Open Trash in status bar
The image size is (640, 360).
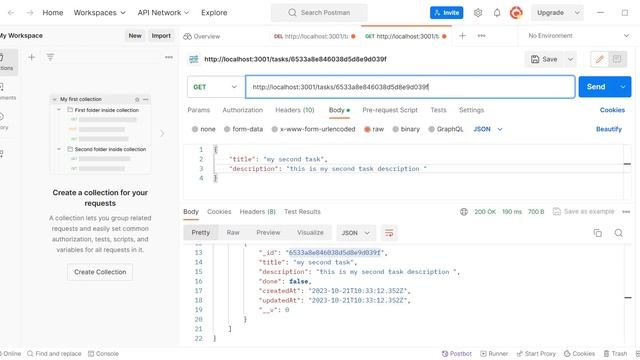tap(616, 353)
